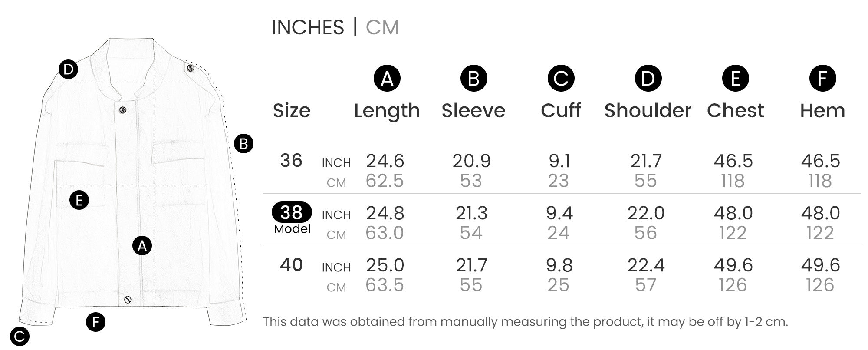Select the C badge above the Cuff column

[x=561, y=79]
